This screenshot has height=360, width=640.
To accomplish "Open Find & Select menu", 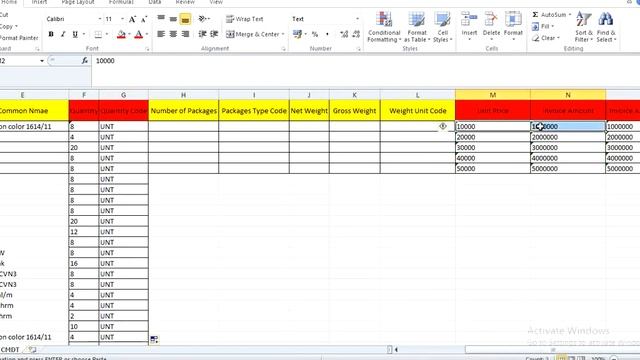I will click(x=606, y=27).
